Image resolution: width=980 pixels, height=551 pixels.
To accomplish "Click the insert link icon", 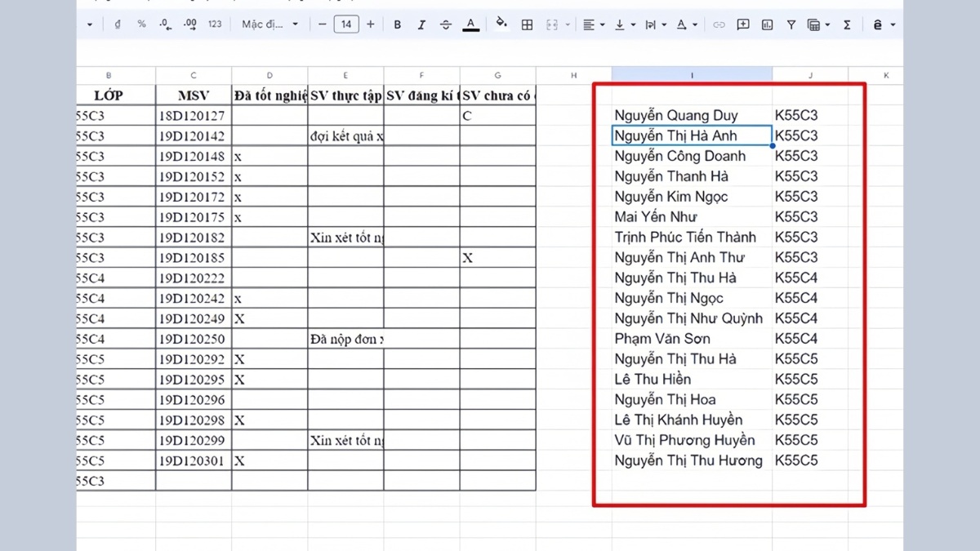I will pos(719,24).
